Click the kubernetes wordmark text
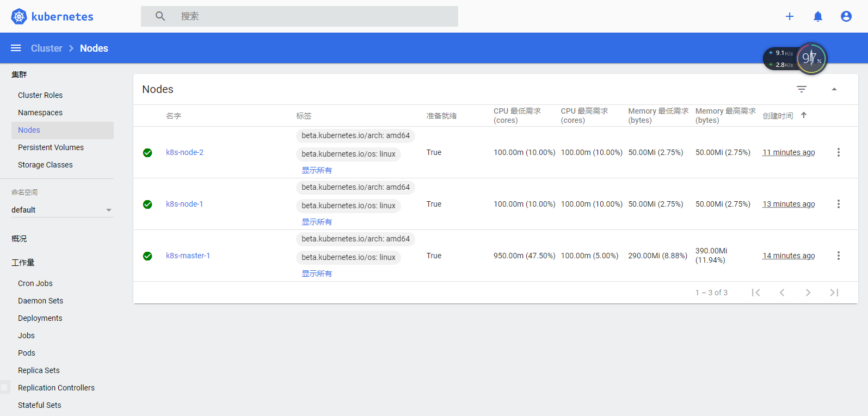The width and height of the screenshot is (868, 416). [x=62, y=16]
